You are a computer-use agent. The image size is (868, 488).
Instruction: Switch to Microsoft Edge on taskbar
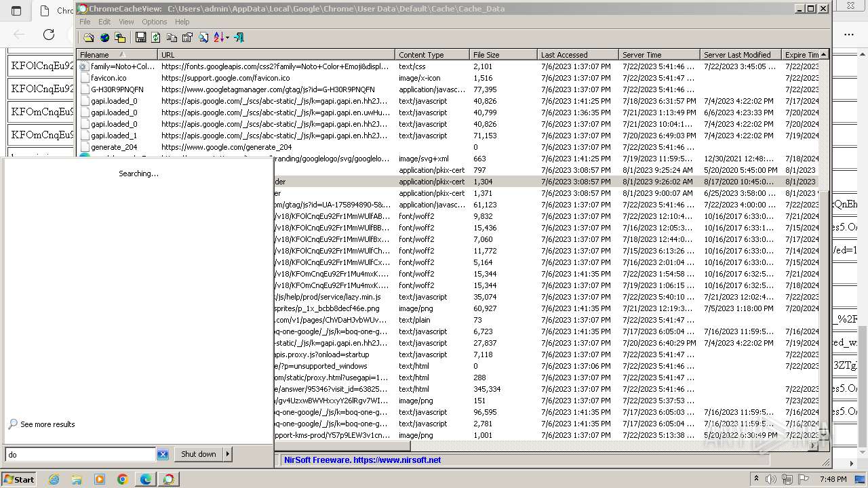coord(146,479)
